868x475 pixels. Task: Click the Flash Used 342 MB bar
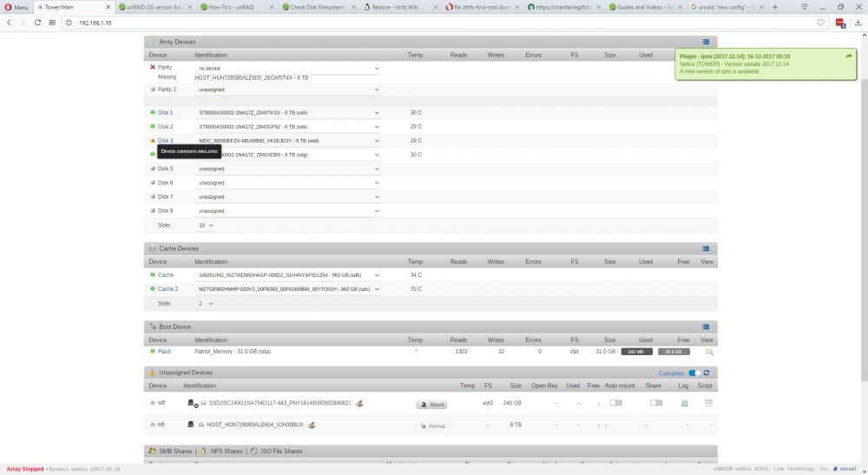click(636, 352)
